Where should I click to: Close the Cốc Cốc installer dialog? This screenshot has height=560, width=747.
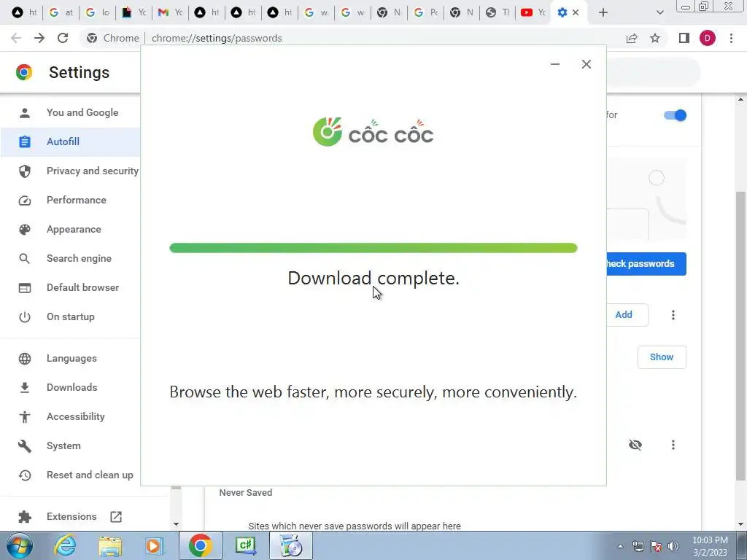click(586, 64)
